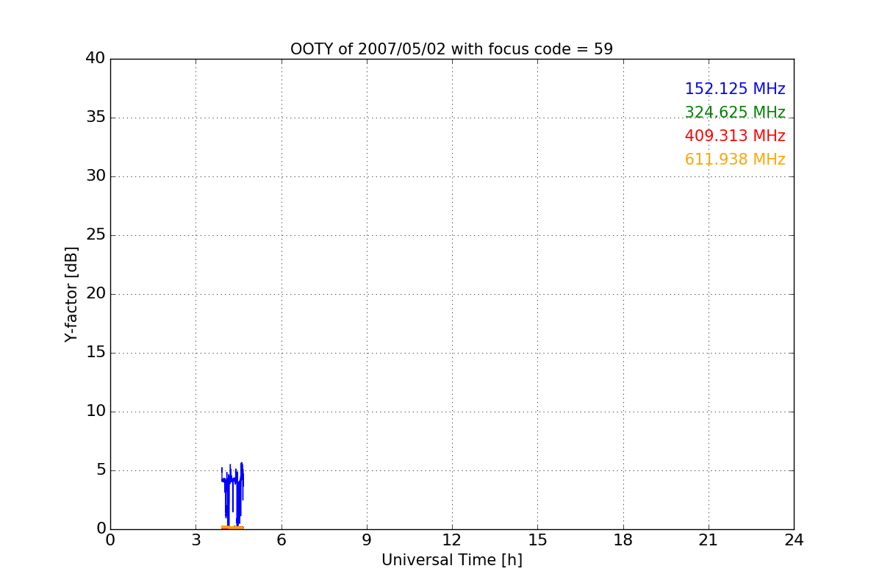Image resolution: width=882 pixels, height=588 pixels.
Task: Click the orange 611.938 MHz data bar
Action: 232,527
